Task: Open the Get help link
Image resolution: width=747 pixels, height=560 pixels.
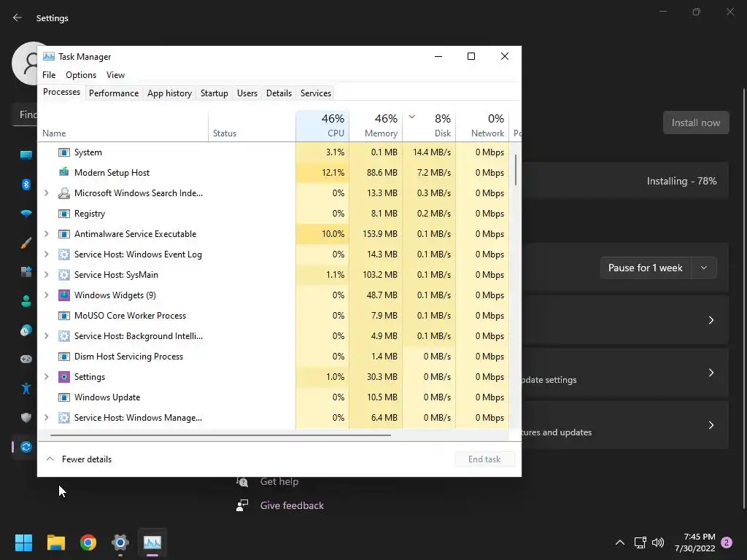Action: [279, 481]
